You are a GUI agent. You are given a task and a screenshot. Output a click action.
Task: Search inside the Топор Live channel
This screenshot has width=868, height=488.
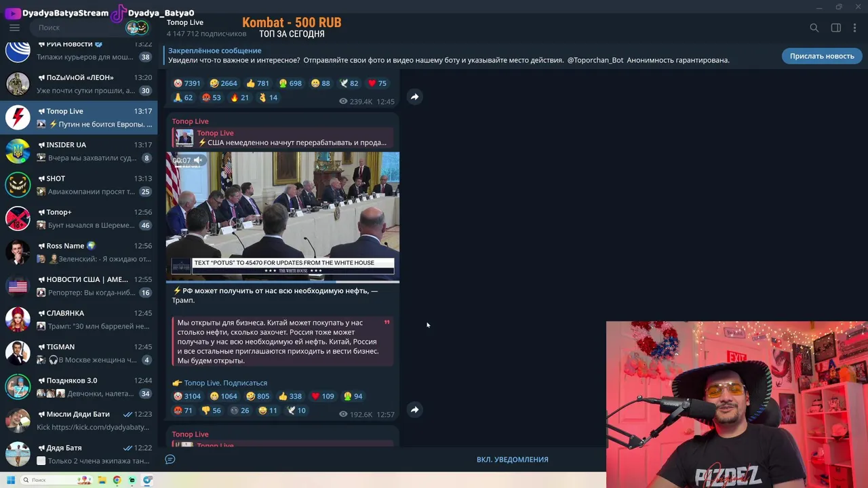[814, 28]
